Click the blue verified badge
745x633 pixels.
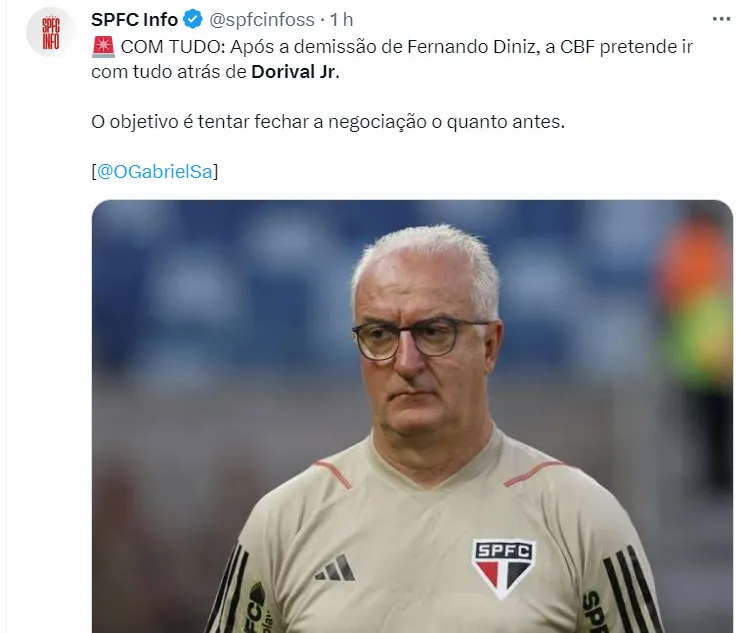(x=193, y=19)
